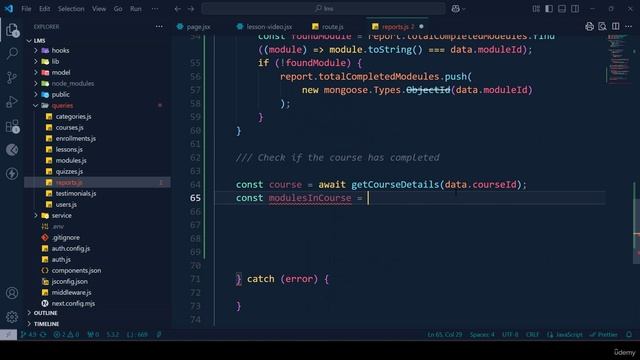Open the Selection menu
Viewport: 640px width, 360px height.
71,9
